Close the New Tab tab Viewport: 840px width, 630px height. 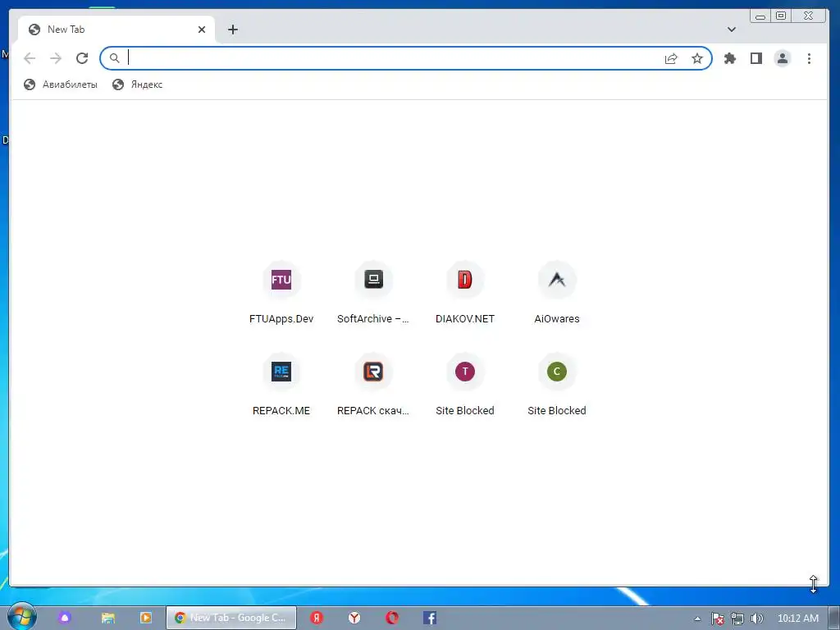202,30
